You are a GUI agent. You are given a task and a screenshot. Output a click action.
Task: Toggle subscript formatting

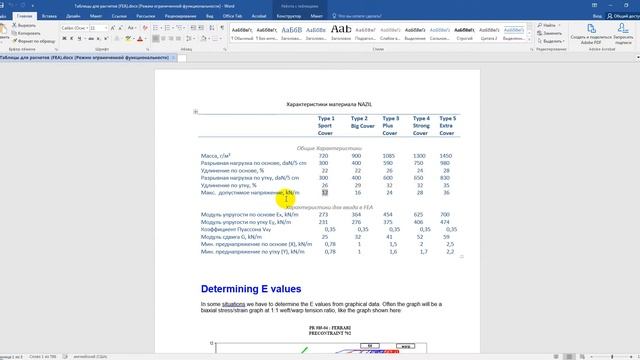[x=98, y=38]
